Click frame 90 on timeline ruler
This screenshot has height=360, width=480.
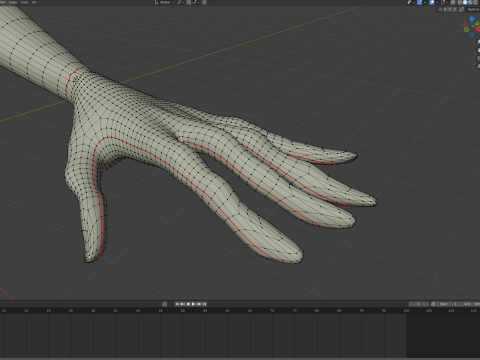[x=362, y=311]
